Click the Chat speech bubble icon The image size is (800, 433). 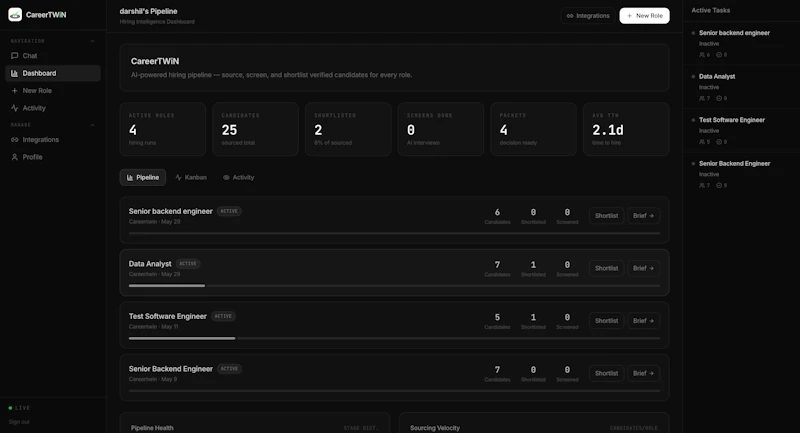(x=14, y=56)
